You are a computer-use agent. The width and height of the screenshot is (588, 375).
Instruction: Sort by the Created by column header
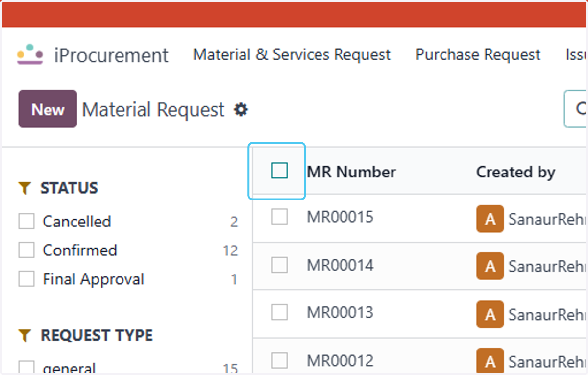point(515,172)
